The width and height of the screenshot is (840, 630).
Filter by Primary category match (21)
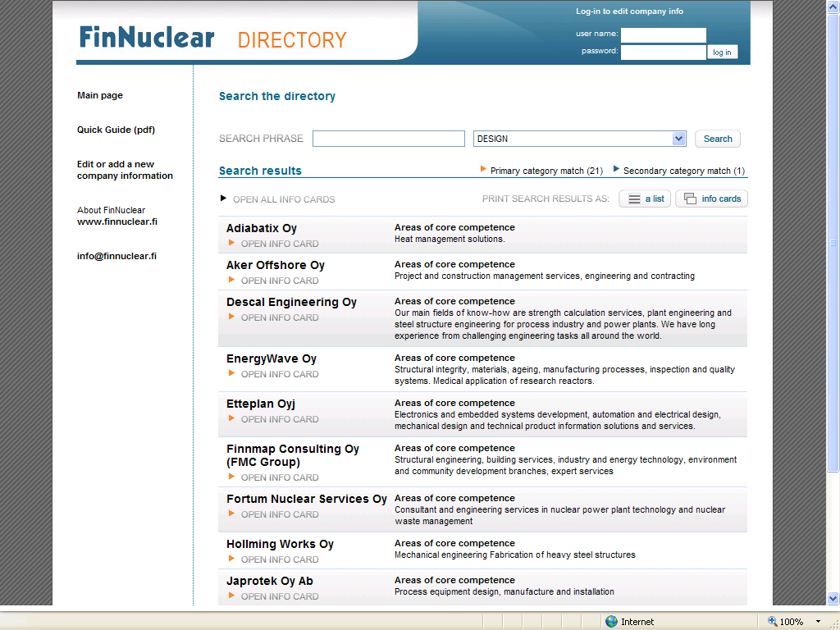(x=546, y=171)
